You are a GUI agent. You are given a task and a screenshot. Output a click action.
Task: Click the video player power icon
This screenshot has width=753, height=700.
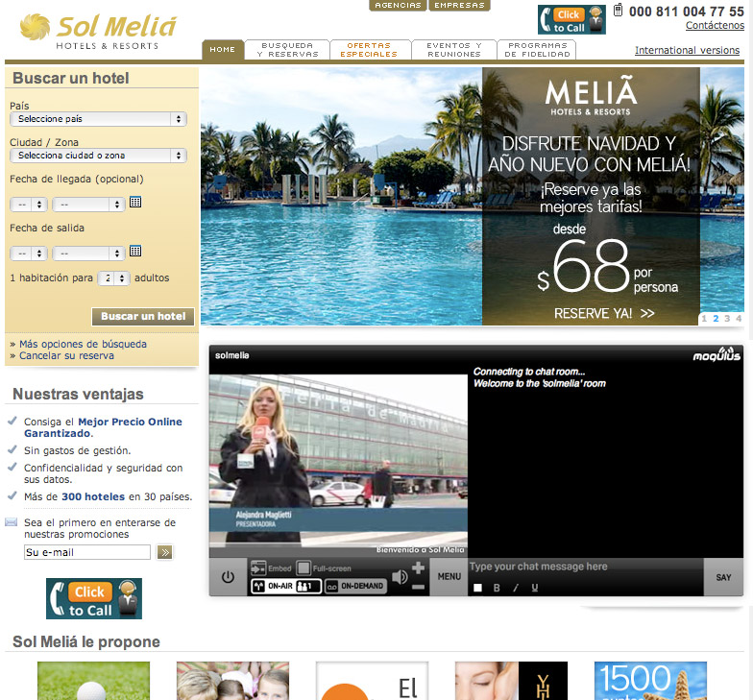tap(228, 577)
